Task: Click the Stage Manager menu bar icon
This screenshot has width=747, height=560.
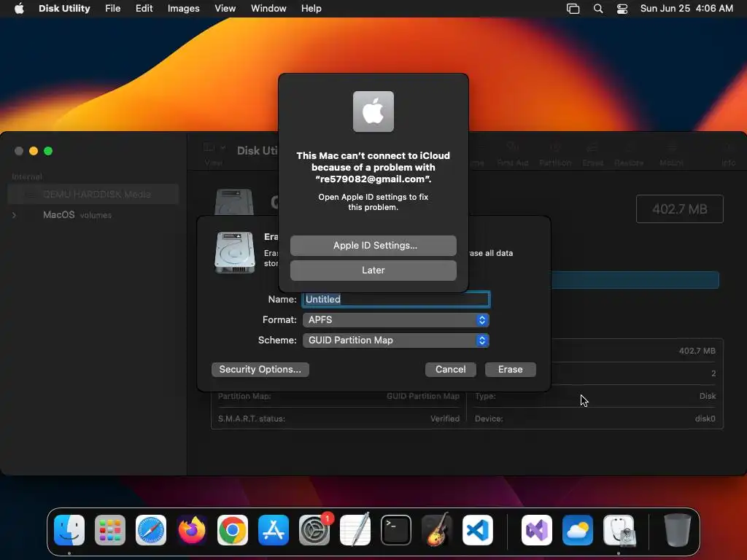Action: tap(573, 9)
